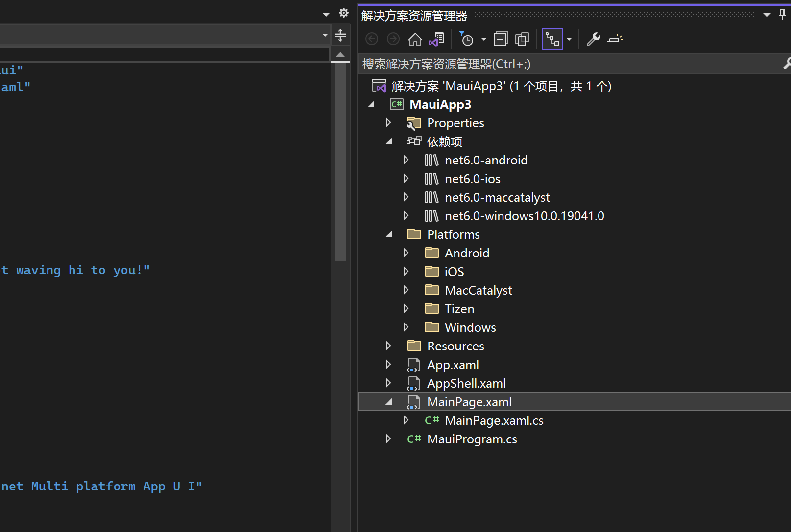This screenshot has width=791, height=532.
Task: Expand the net6.0-ios dependency
Action: point(406,178)
